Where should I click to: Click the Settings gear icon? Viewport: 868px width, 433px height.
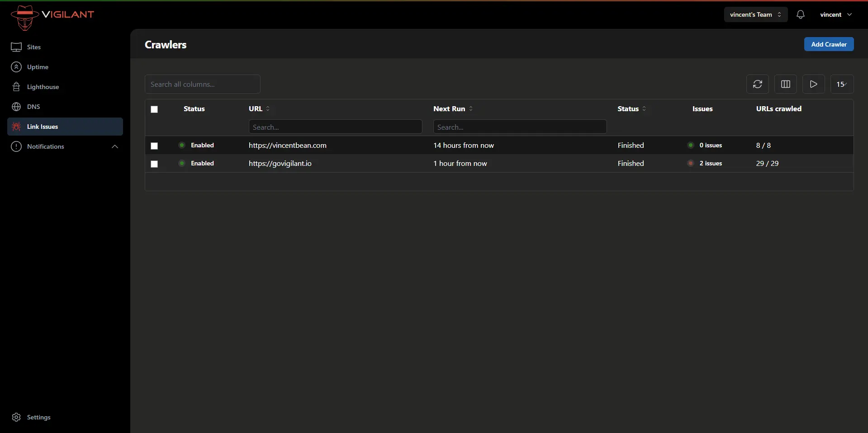(x=16, y=417)
